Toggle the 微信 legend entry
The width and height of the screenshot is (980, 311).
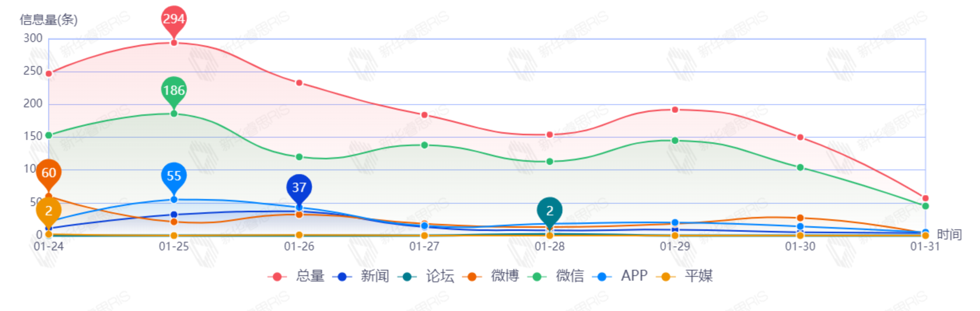coord(556,276)
